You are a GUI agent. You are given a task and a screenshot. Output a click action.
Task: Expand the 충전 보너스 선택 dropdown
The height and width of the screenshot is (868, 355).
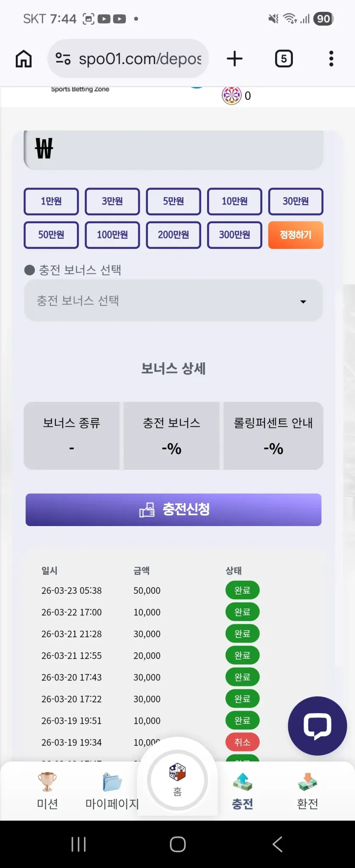point(173,301)
